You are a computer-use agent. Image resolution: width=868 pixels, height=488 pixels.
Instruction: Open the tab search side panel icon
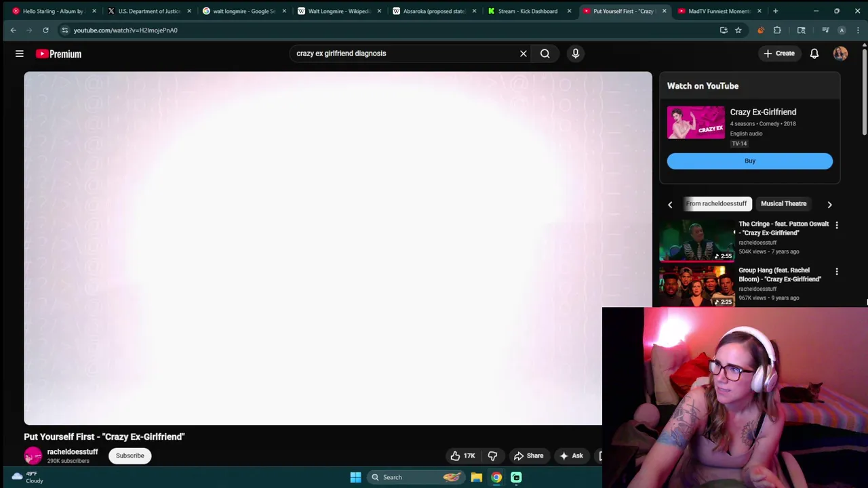point(802,30)
